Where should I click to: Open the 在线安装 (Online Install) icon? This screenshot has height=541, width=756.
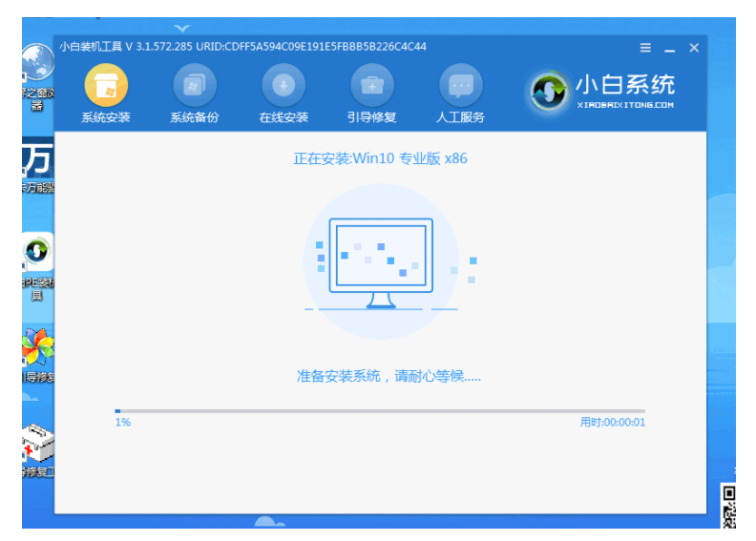[x=283, y=87]
